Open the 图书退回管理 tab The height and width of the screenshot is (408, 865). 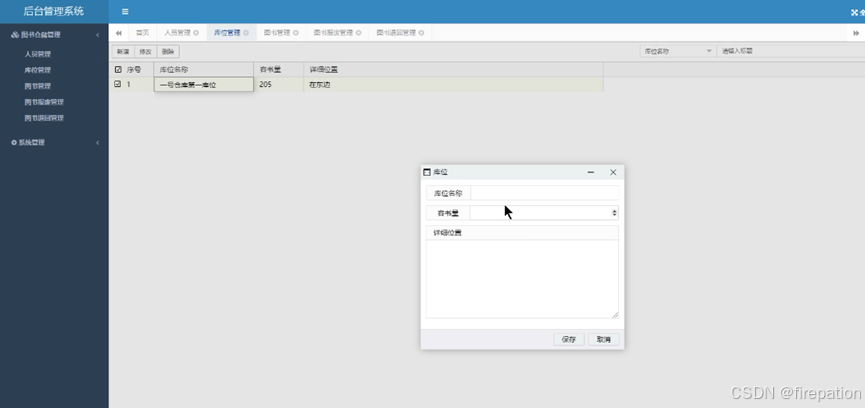[396, 33]
